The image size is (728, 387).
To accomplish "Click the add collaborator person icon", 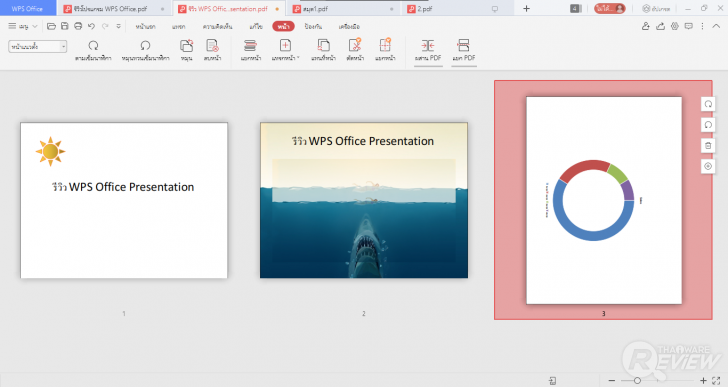I will click(x=646, y=26).
